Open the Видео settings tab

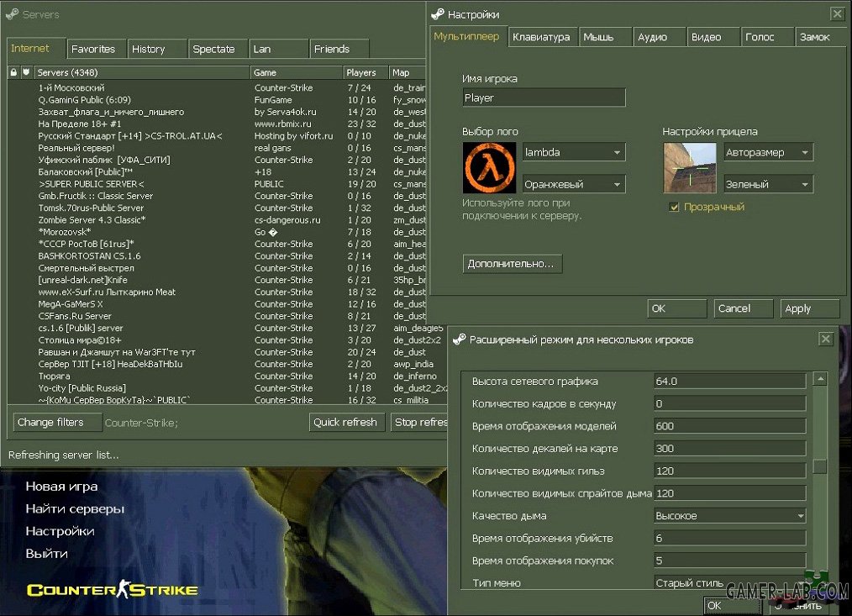tap(713, 37)
